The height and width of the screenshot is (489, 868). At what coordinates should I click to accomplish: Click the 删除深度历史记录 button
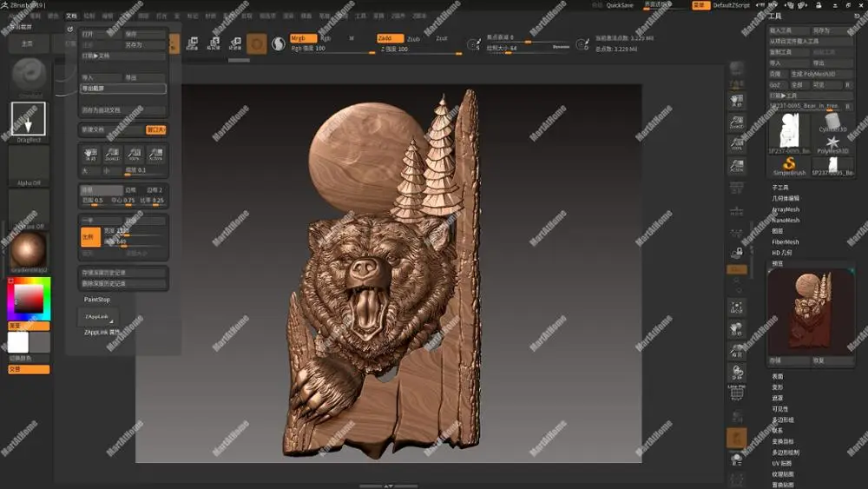point(123,283)
